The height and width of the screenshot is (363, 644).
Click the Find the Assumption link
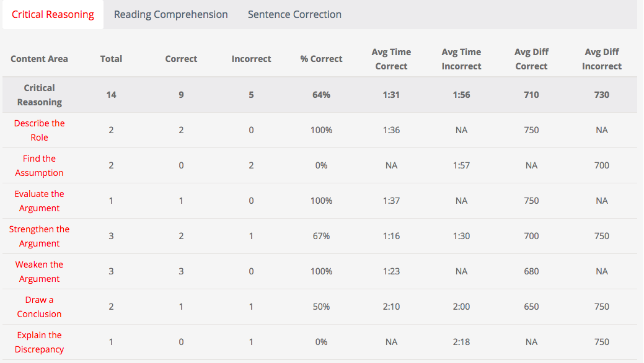click(40, 165)
